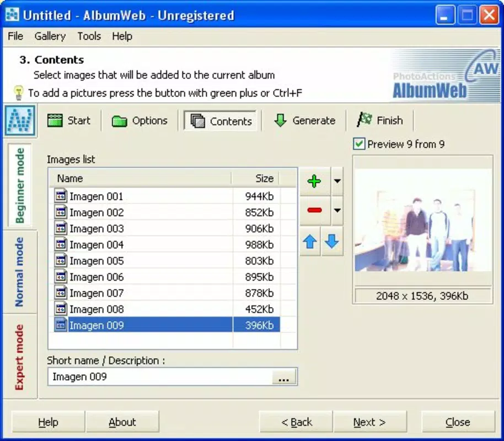Click the 906Kb size cell

pyautogui.click(x=259, y=229)
